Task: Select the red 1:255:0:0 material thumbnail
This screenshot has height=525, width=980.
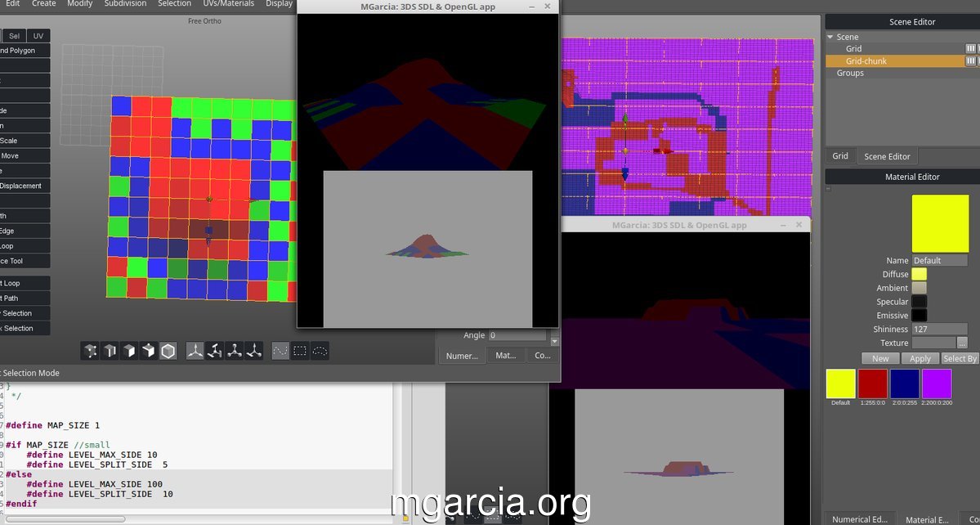Action: [872, 384]
